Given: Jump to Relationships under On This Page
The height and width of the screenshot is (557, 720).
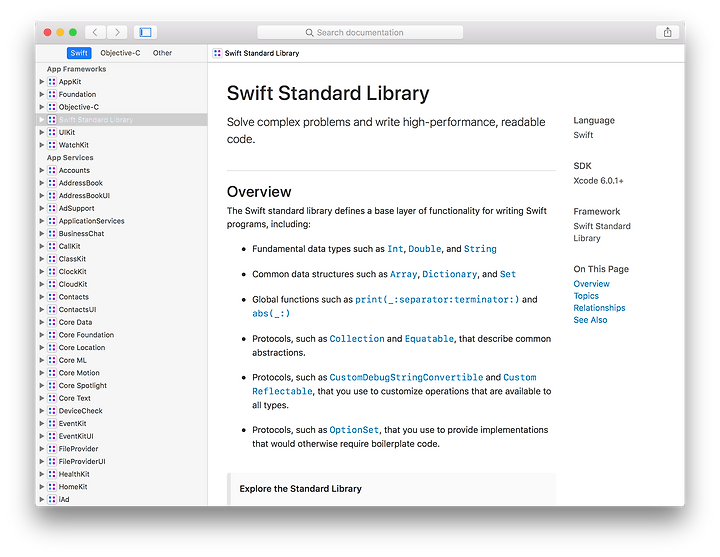Looking at the screenshot, I should point(599,308).
